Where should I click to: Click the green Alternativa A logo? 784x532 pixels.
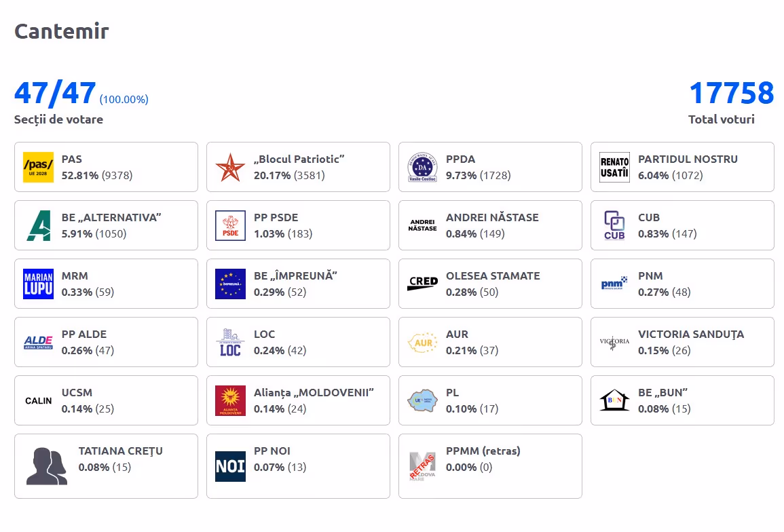pyautogui.click(x=39, y=225)
